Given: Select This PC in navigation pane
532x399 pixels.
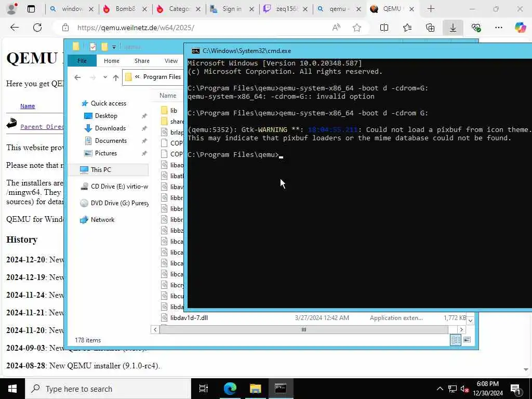Looking at the screenshot, I should coord(108,170).
